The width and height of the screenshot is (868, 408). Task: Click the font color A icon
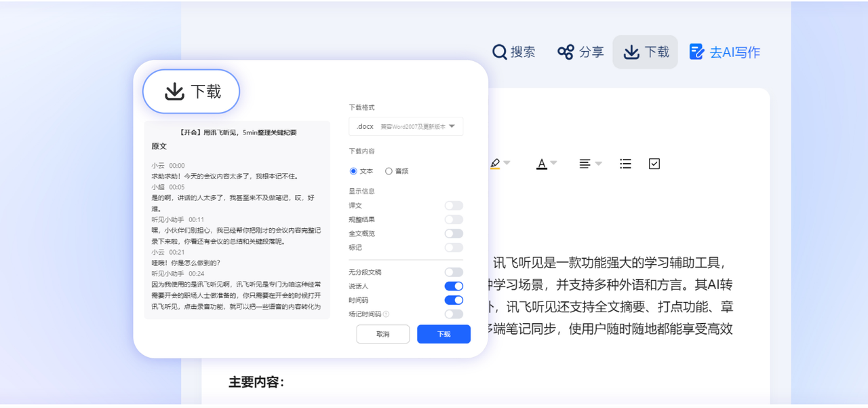541,164
